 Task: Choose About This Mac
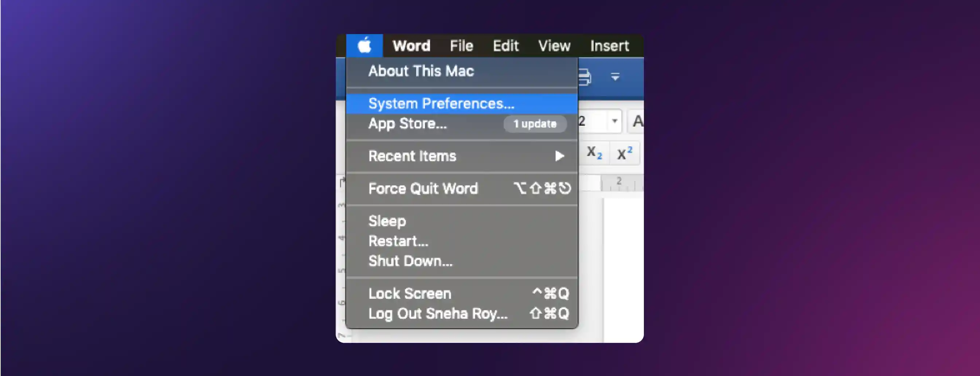462,71
